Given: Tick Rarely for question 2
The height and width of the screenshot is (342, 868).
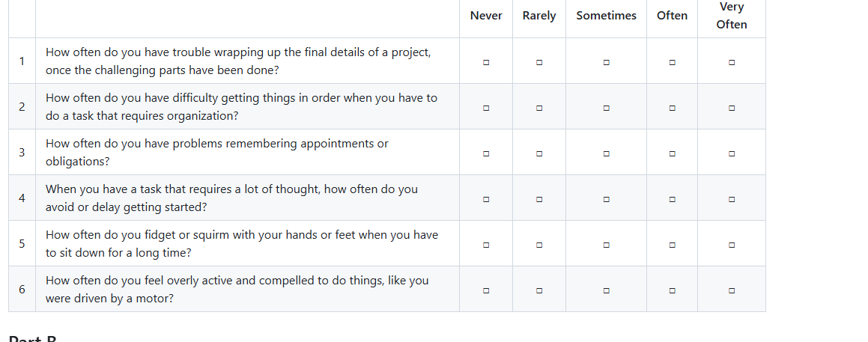Looking at the screenshot, I should (x=539, y=108).
